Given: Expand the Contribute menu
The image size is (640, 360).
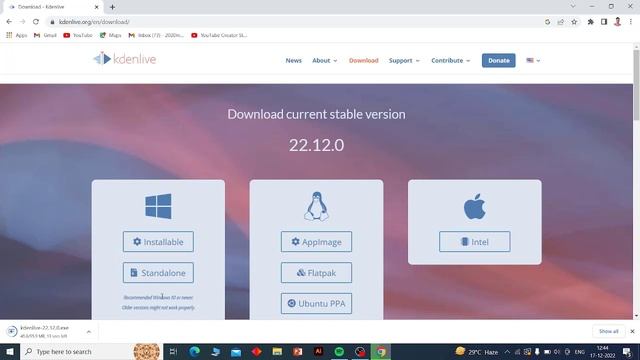Looking at the screenshot, I should click(451, 60).
